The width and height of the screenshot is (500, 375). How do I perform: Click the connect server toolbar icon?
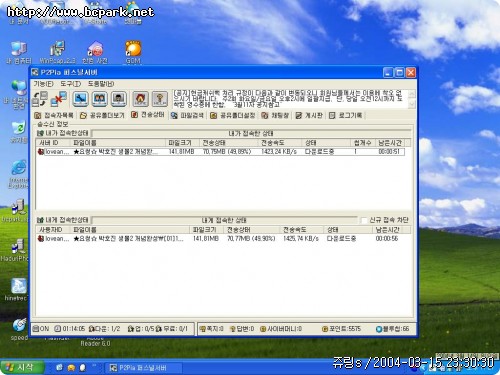pyautogui.click(x=40, y=99)
